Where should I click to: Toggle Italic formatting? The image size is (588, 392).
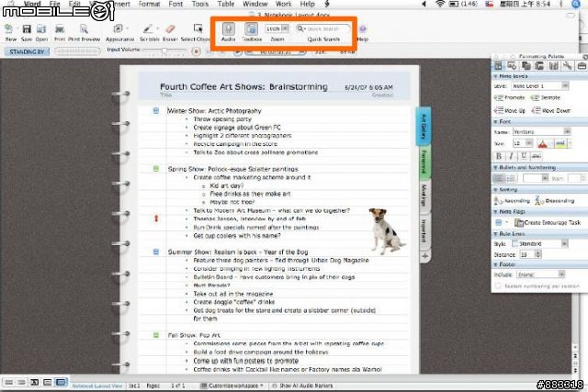(511, 156)
